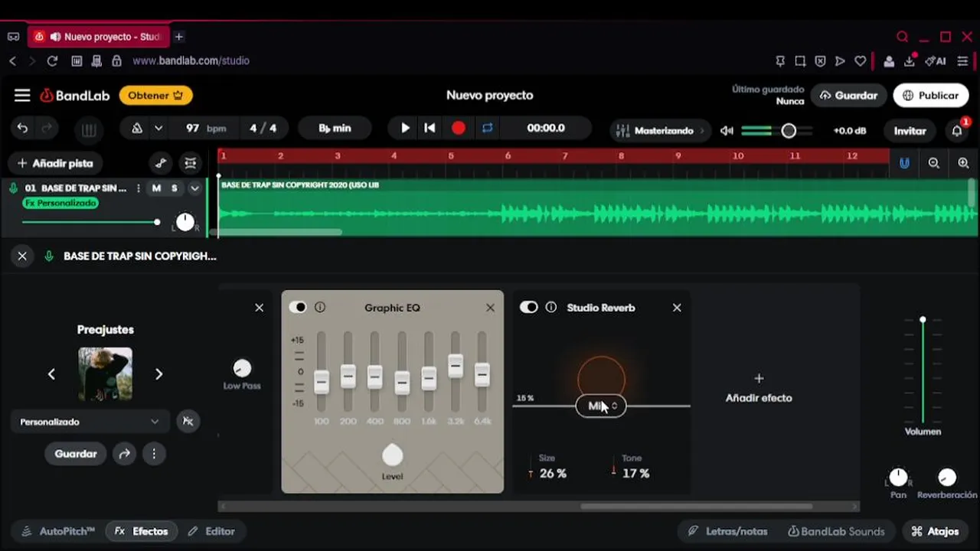Change the 4 / 4 time signature
The image size is (980, 551).
coord(263,129)
